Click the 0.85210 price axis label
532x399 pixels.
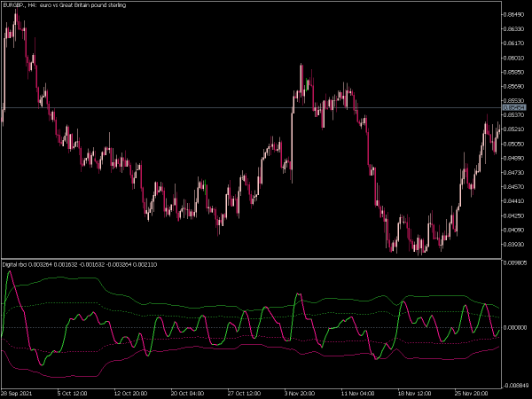point(514,129)
